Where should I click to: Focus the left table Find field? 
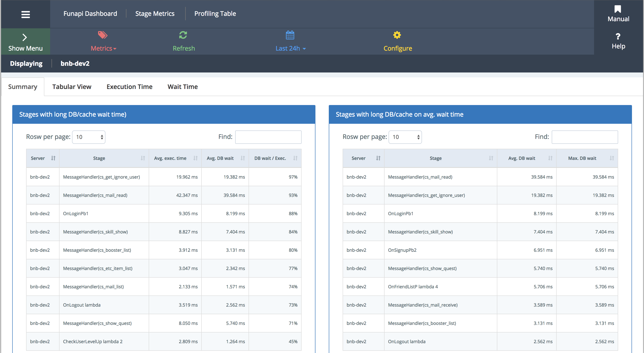tap(268, 137)
